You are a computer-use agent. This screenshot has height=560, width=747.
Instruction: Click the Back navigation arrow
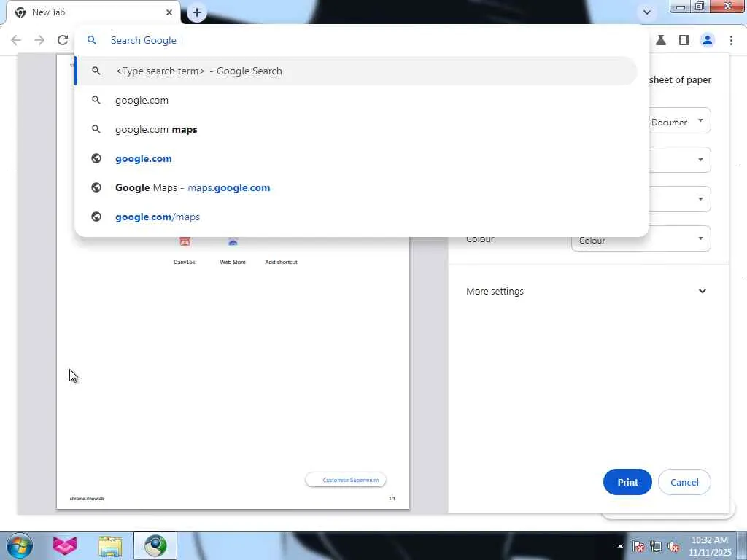click(16, 40)
